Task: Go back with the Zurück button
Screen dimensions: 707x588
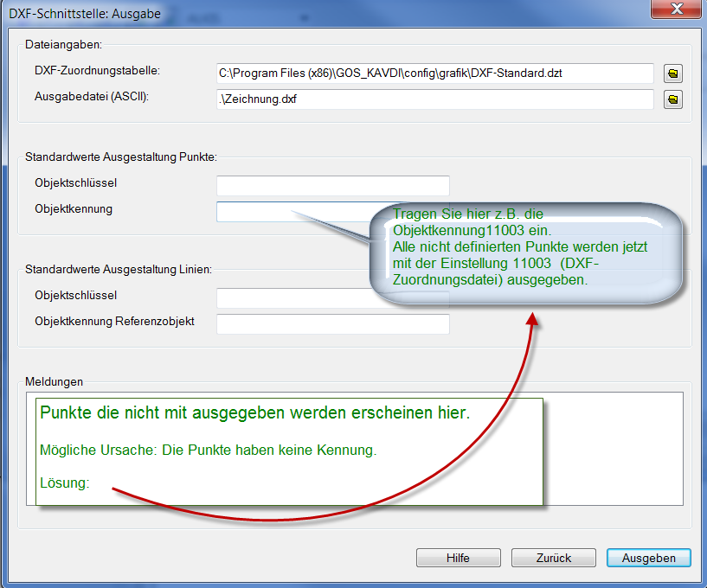Action: [x=553, y=558]
